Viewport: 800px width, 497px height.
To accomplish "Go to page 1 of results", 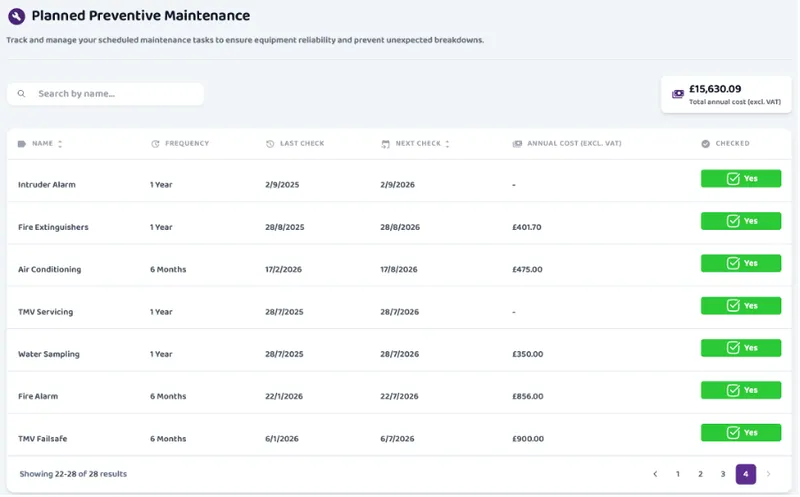I will coord(678,474).
